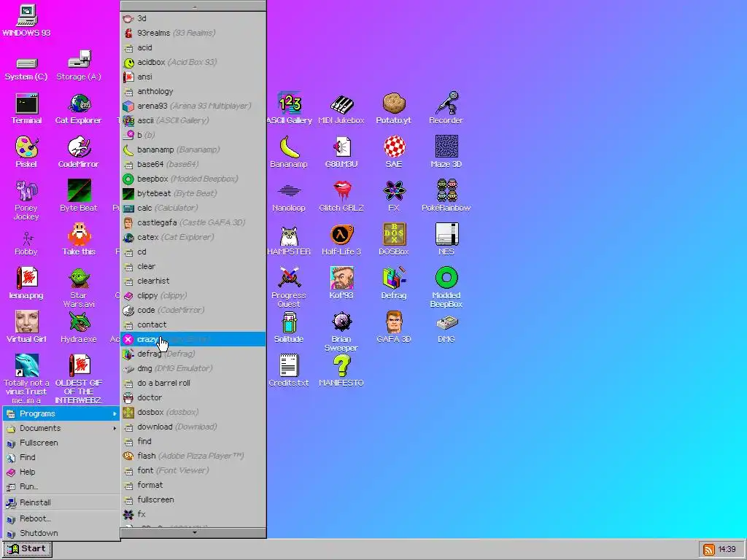Image resolution: width=747 pixels, height=560 pixels.
Task: Choose the doctor program entry
Action: point(193,397)
